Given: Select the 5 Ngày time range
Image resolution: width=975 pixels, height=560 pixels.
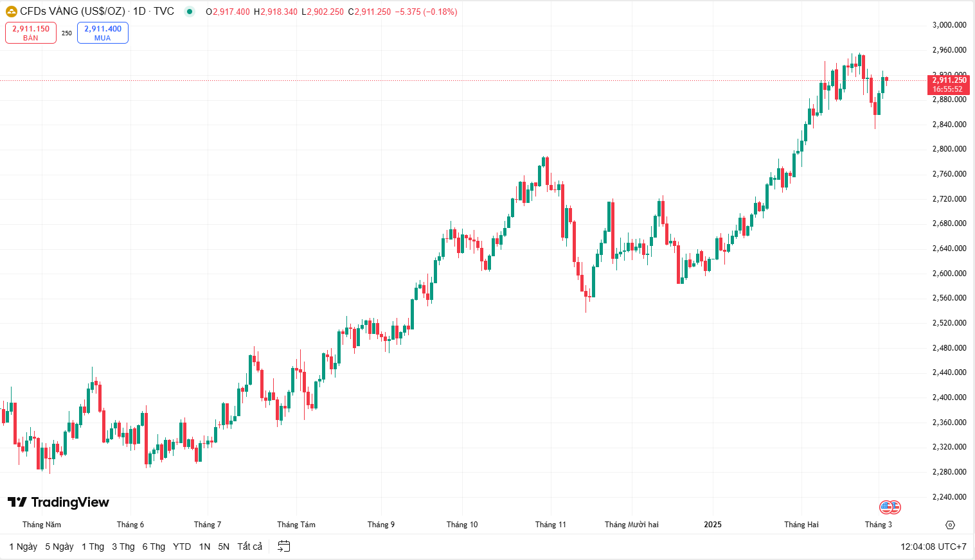Looking at the screenshot, I should coord(59,547).
